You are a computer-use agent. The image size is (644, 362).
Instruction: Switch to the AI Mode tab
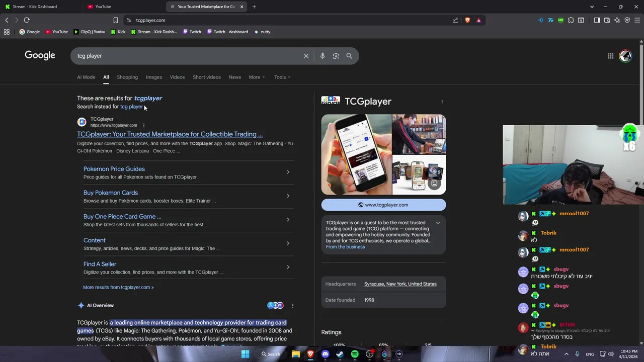coord(86,77)
